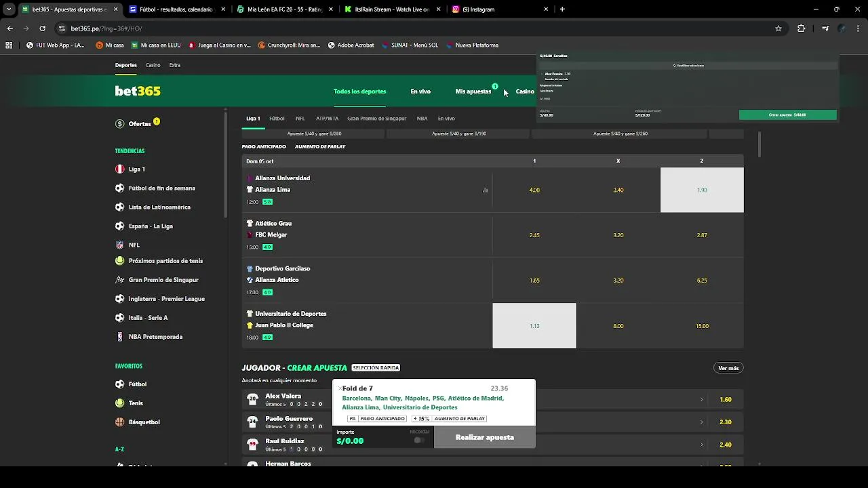Open Inglaterra - Premier League trend
Screen dimensions: 868x488
point(166,299)
